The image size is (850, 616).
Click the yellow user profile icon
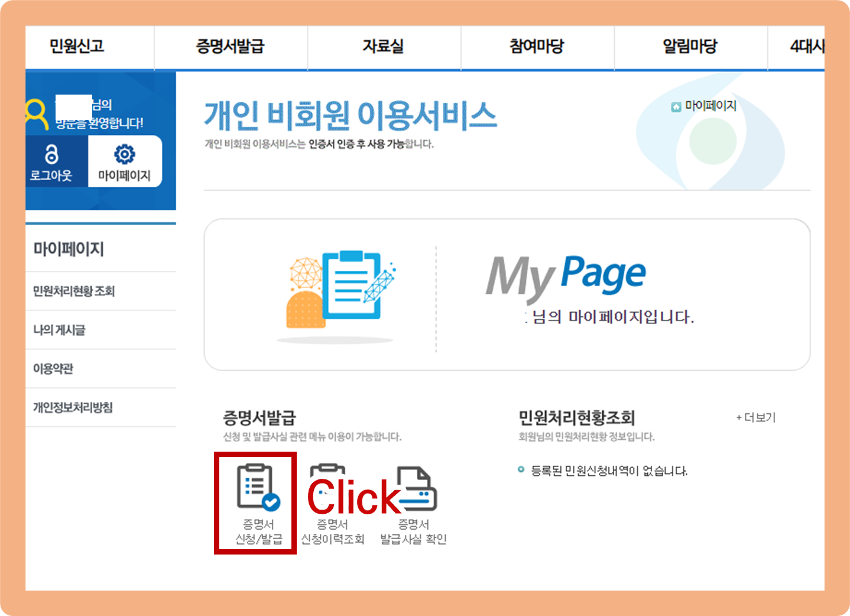coord(37,114)
